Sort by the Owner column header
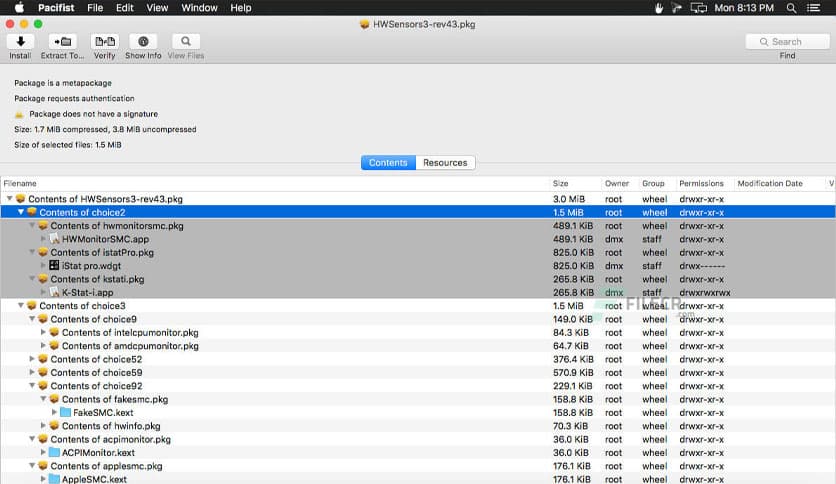 click(620, 183)
